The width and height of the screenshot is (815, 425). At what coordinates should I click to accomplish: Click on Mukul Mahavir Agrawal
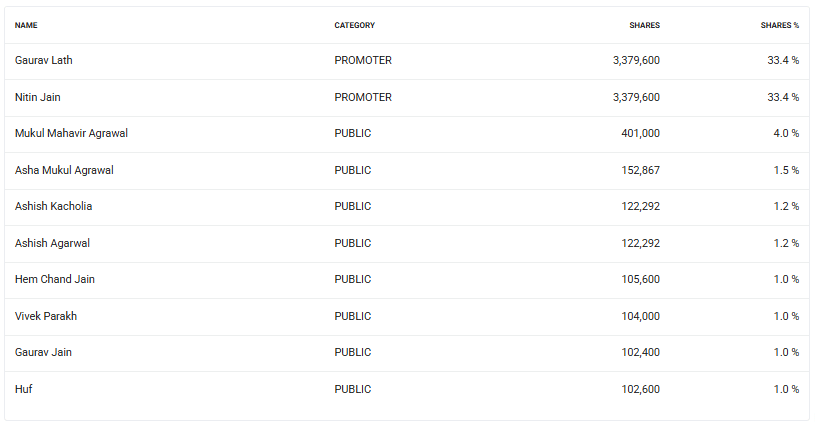point(71,133)
